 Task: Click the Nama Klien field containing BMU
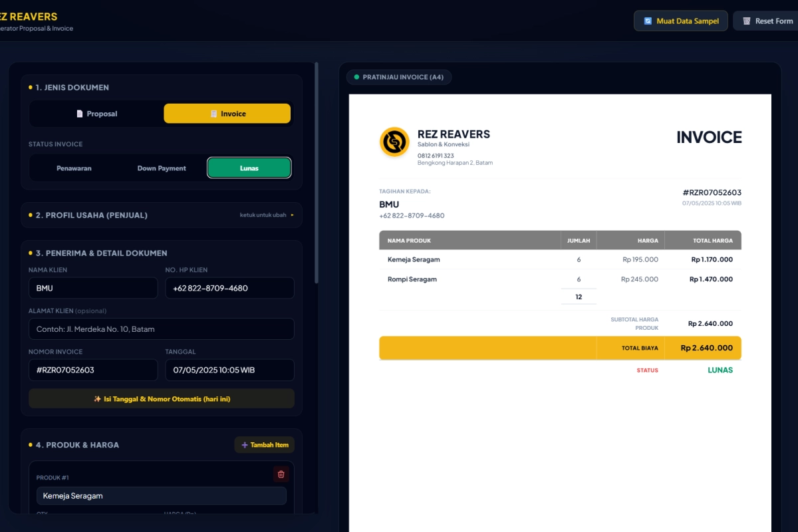pos(93,289)
